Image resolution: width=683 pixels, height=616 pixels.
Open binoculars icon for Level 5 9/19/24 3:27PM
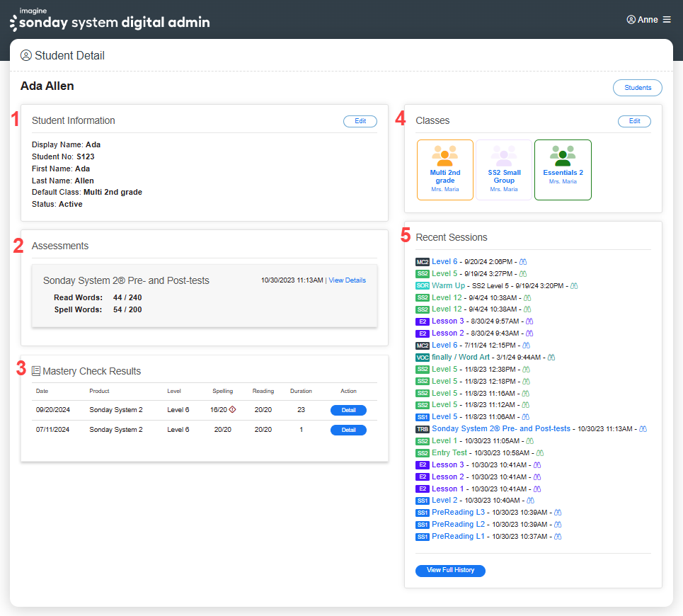click(523, 274)
